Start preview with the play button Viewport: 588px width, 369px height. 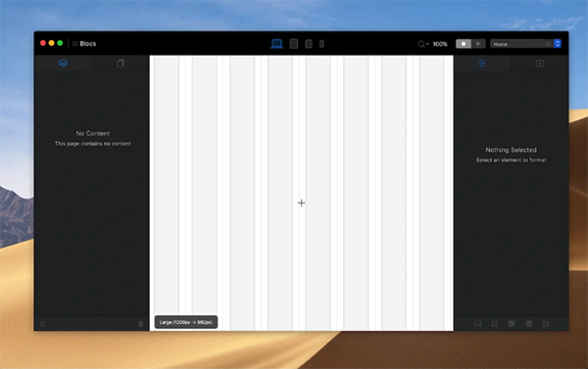coord(478,44)
